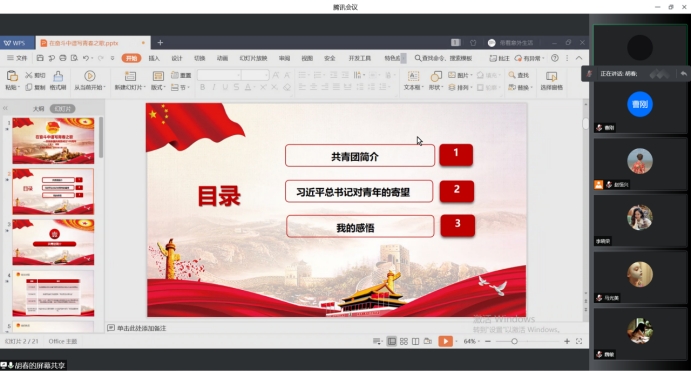Switch to slide sorter grid view
Screen dimensions: 692x372
404,341
